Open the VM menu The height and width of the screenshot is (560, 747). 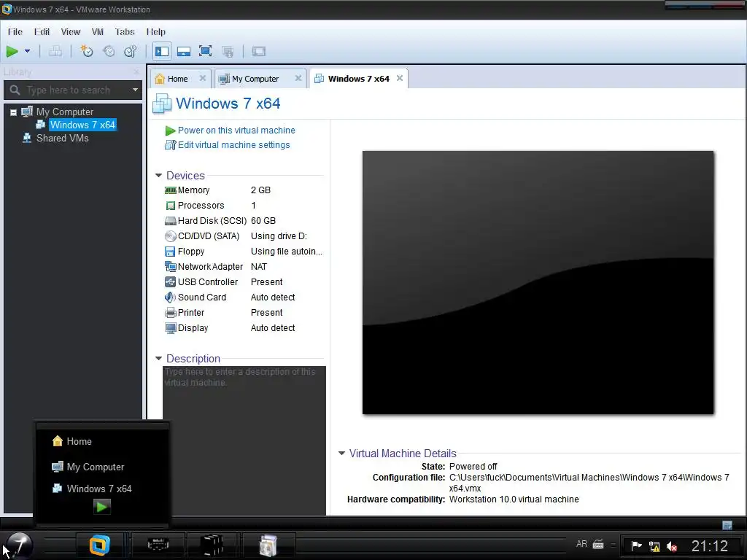click(x=98, y=31)
